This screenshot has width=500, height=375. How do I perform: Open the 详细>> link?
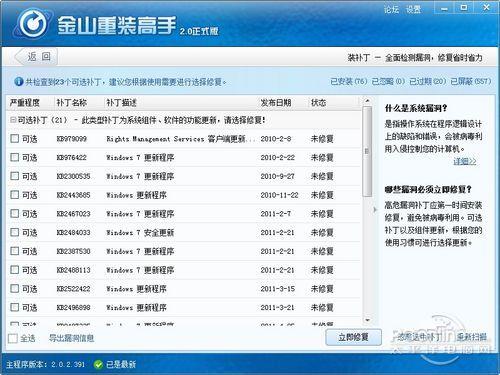[x=465, y=161]
